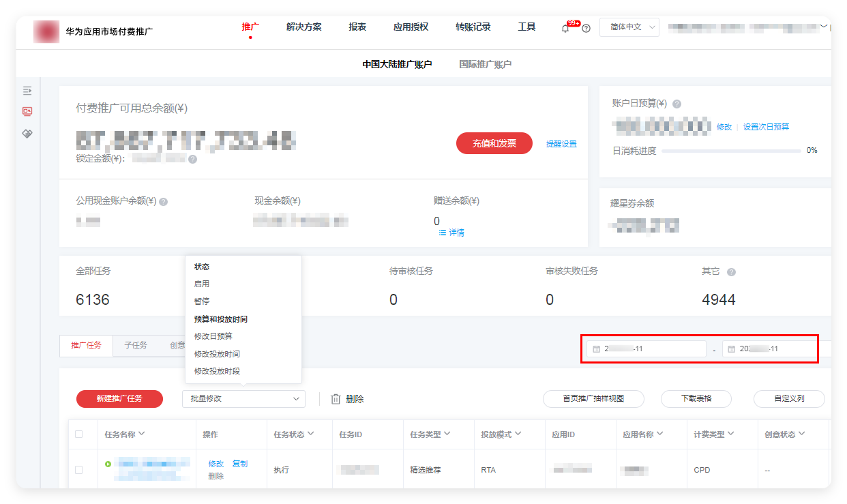Click 复制 in the first task row
This screenshot has width=847, height=504.
pyautogui.click(x=240, y=464)
